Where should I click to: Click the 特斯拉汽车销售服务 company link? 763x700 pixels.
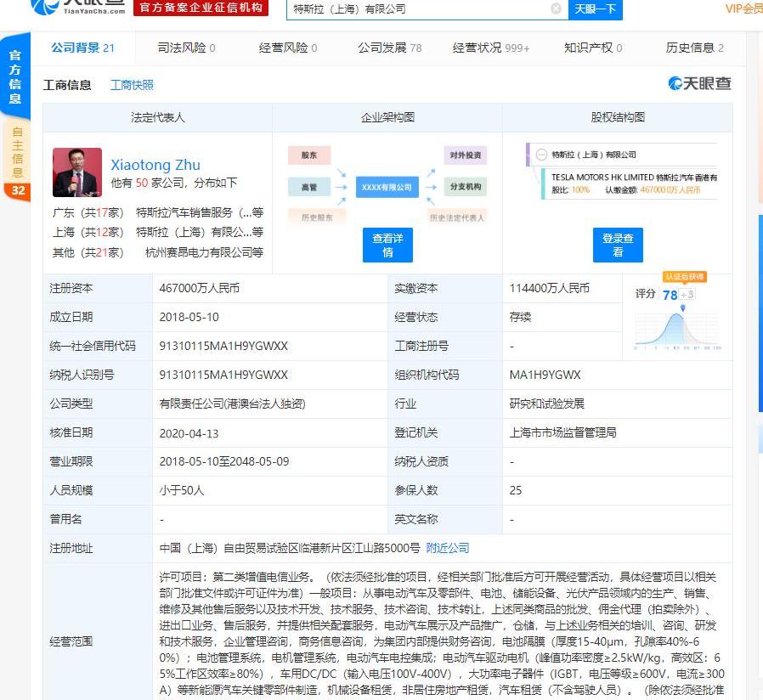click(200, 212)
